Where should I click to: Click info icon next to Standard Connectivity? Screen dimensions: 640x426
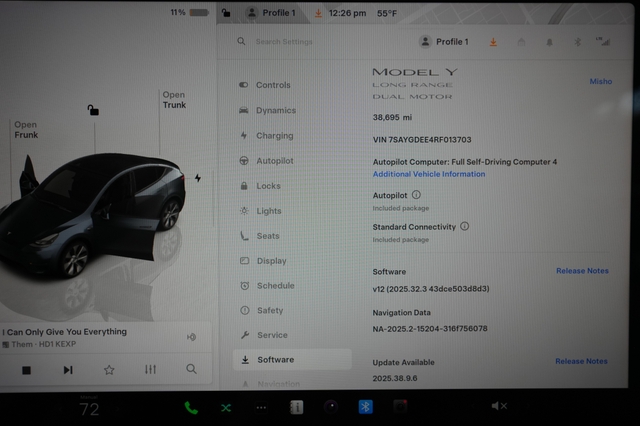[x=464, y=226]
